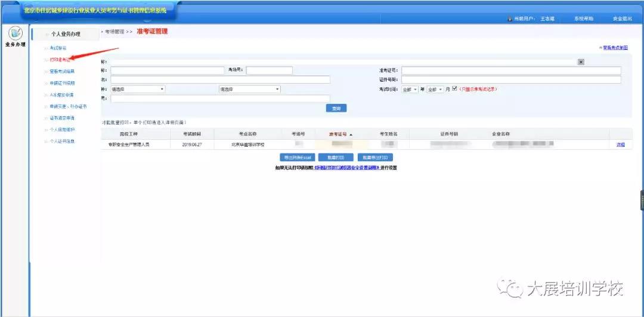Open 考试报名 in left menu
Viewport: 644px width, 317px height.
[58, 48]
